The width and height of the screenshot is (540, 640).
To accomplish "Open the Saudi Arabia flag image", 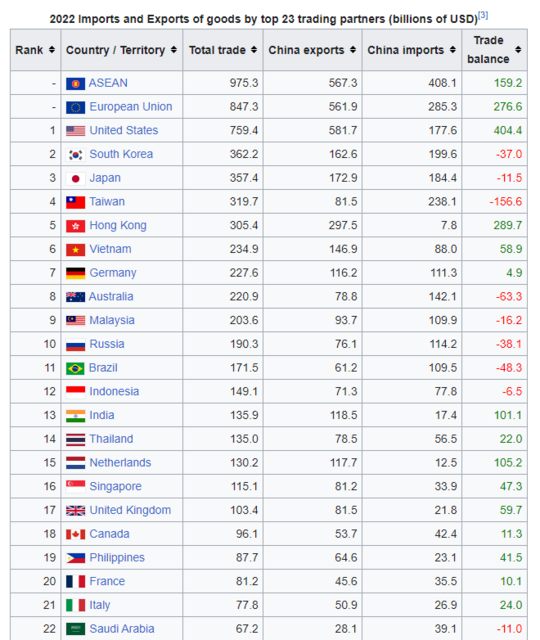I will pos(76,629).
